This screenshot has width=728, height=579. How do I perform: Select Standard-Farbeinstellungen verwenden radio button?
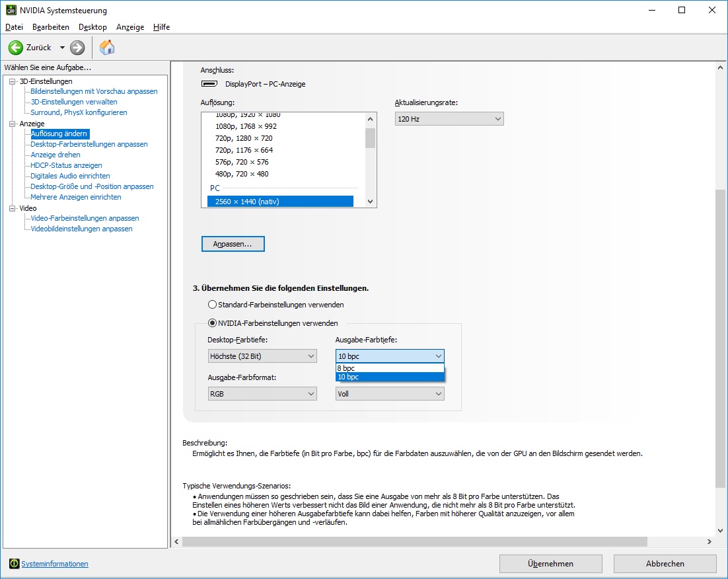click(x=212, y=304)
